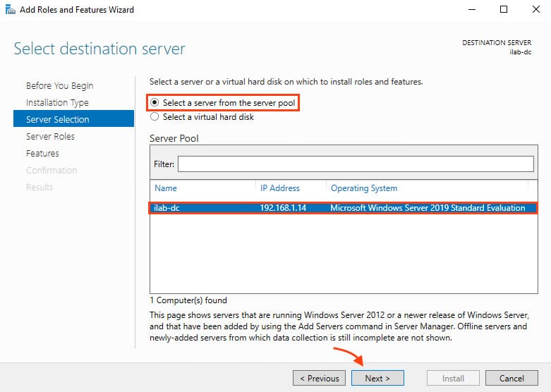
Task: Open the Installation Type step
Action: [57, 103]
